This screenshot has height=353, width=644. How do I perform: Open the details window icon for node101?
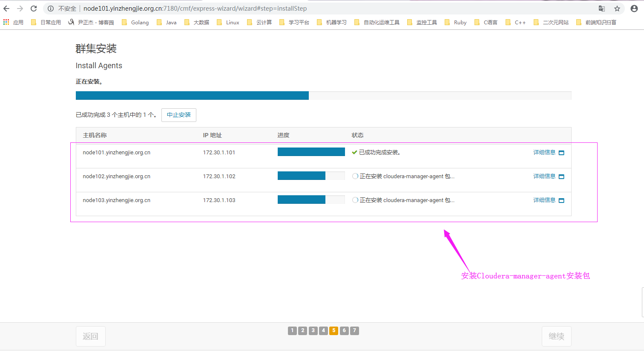(x=561, y=153)
